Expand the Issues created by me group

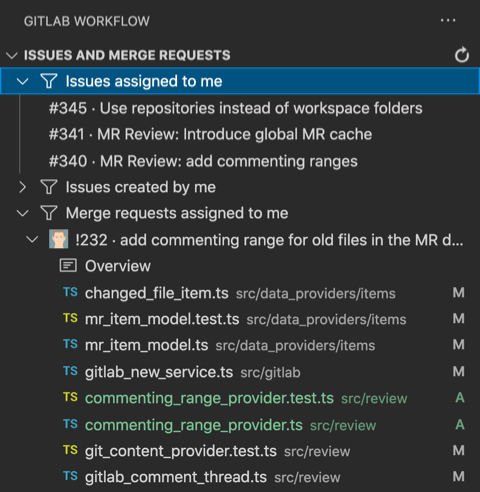[23, 187]
